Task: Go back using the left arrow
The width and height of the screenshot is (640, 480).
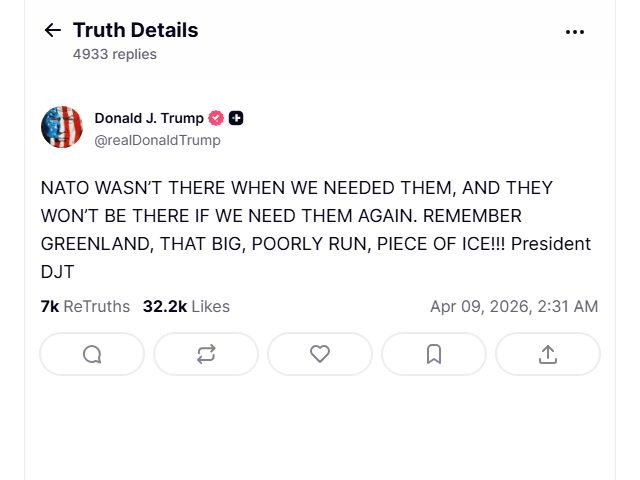Action: point(53,30)
